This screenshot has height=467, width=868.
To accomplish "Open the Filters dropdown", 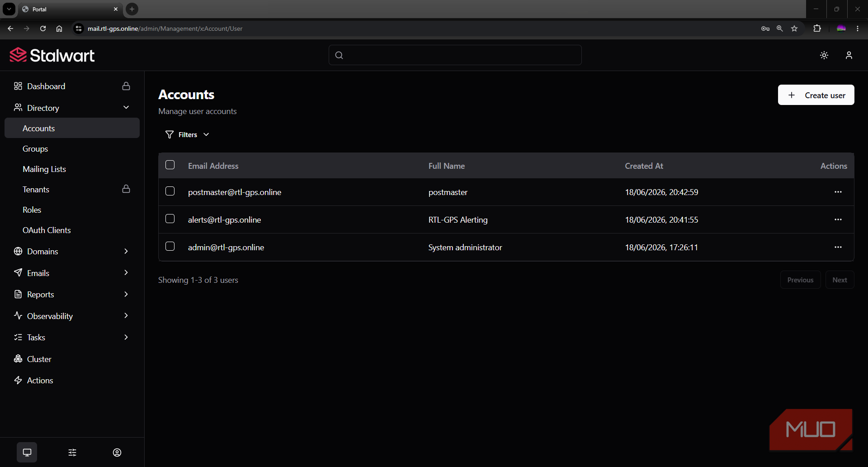I will coord(187,134).
